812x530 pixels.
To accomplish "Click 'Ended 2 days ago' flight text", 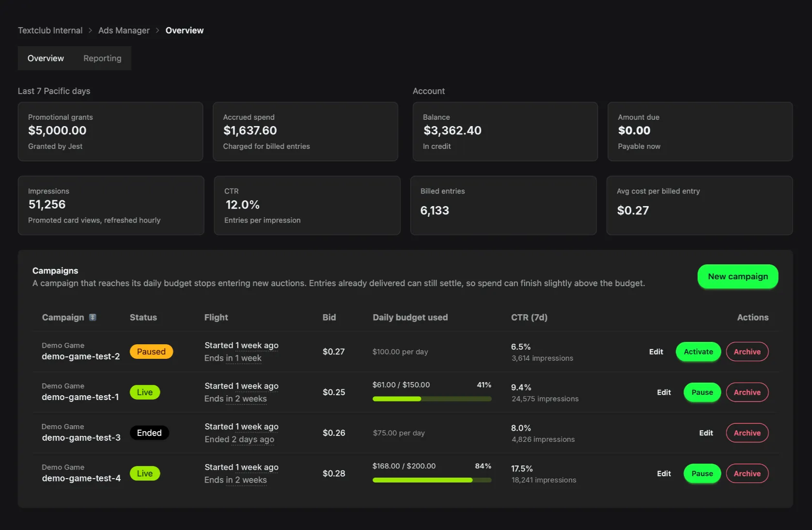I will (x=239, y=439).
